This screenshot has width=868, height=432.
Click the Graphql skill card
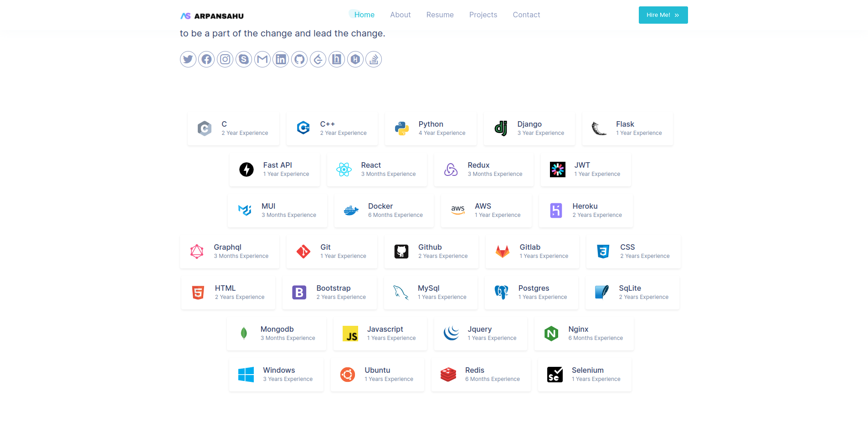[230, 252]
